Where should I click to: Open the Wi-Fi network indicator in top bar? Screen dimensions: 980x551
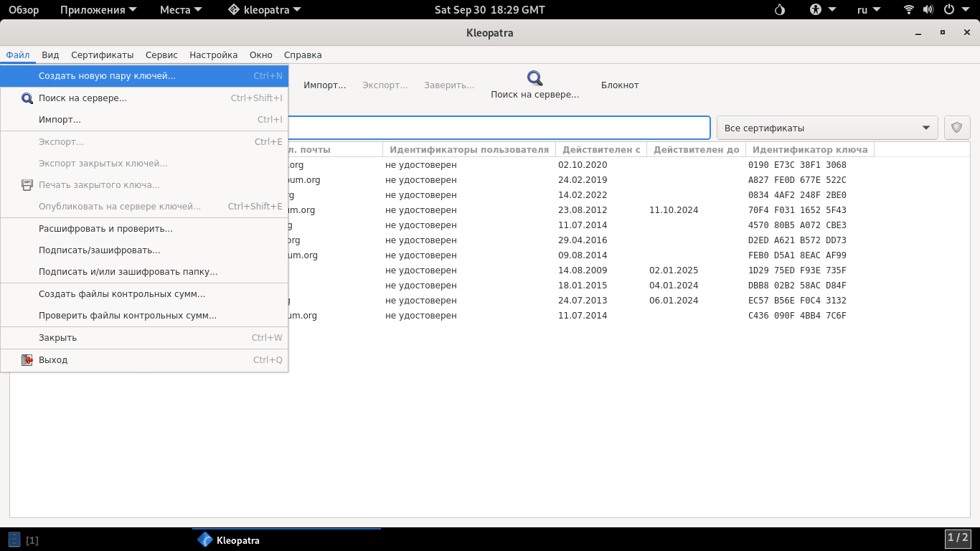pyautogui.click(x=909, y=10)
